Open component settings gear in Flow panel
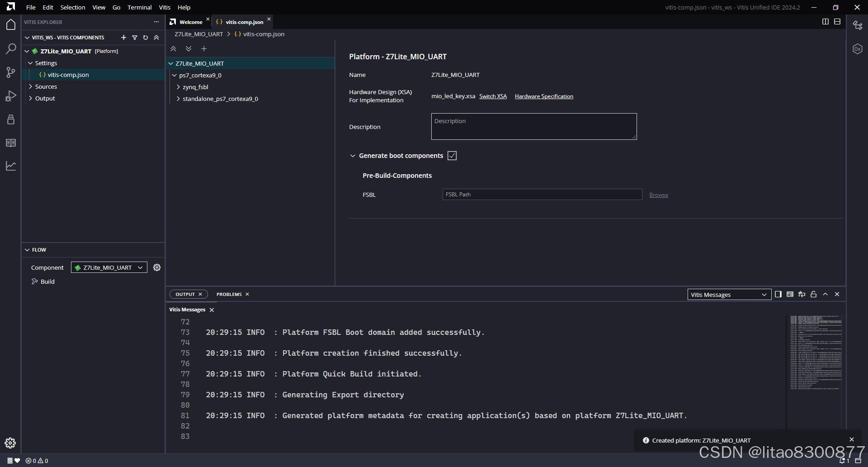The image size is (868, 467). (157, 267)
